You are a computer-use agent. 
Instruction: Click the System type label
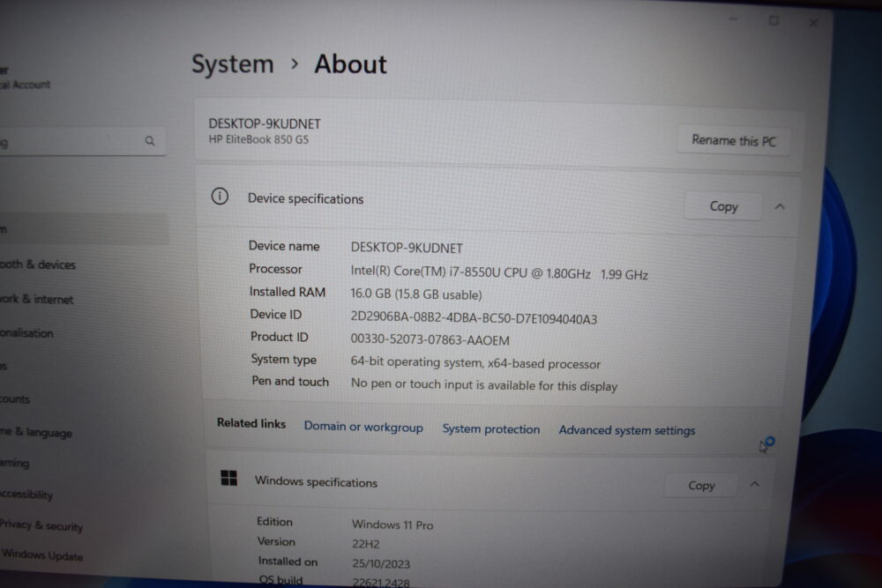[283, 359]
